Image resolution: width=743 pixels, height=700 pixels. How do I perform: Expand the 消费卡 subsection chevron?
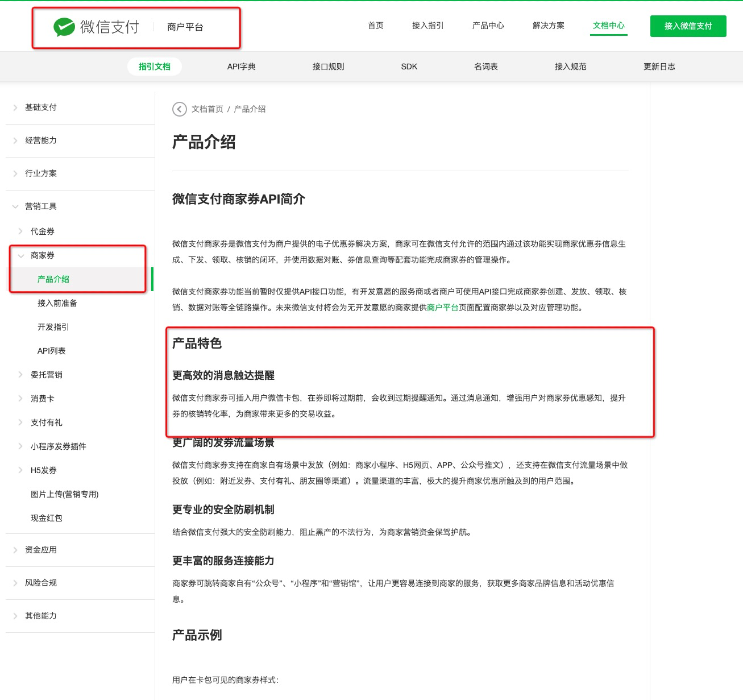coord(21,399)
